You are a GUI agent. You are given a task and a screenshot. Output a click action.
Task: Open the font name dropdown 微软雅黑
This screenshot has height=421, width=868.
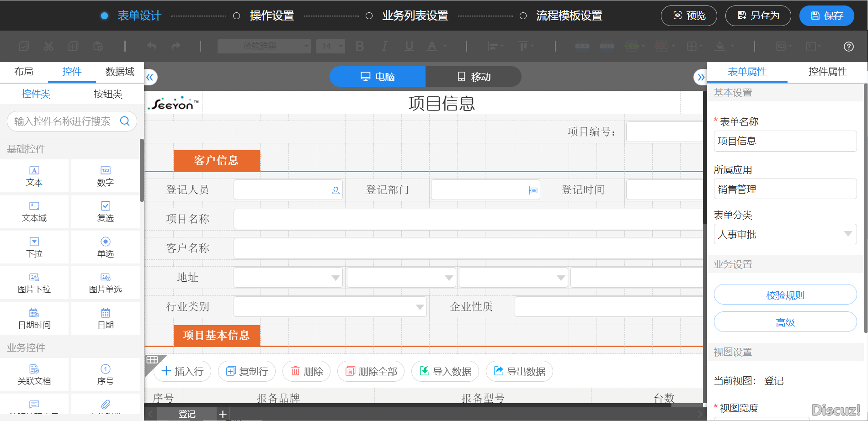coord(264,46)
